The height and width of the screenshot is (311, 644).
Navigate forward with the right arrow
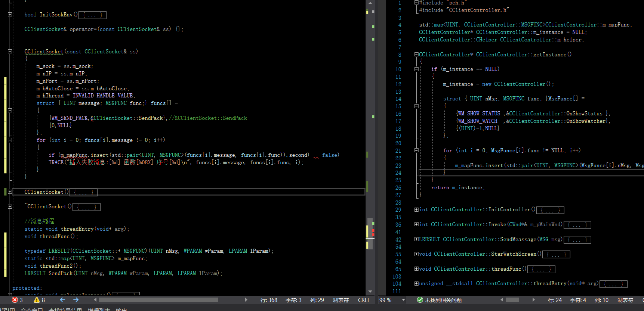pos(76,300)
